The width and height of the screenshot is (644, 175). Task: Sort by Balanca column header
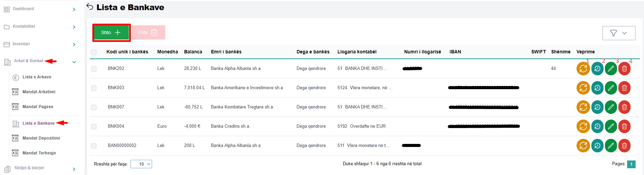coord(193,52)
